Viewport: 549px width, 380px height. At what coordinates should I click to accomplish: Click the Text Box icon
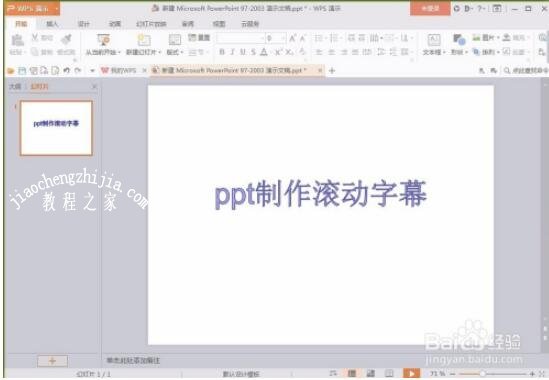tap(434, 40)
